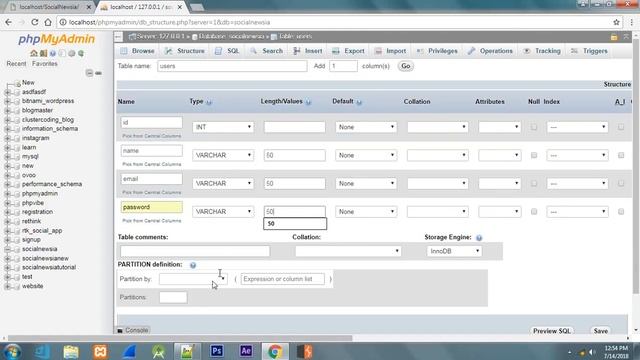Open the table Collation dropdown
Screen dimensions: 640x360
348,251
